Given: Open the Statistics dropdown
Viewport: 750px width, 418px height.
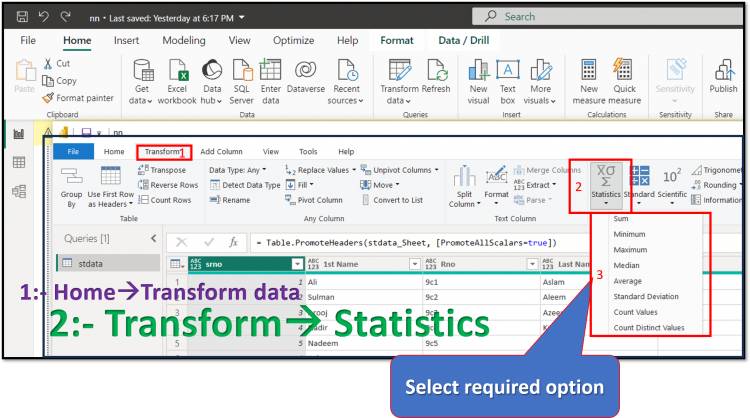Looking at the screenshot, I should pyautogui.click(x=606, y=186).
